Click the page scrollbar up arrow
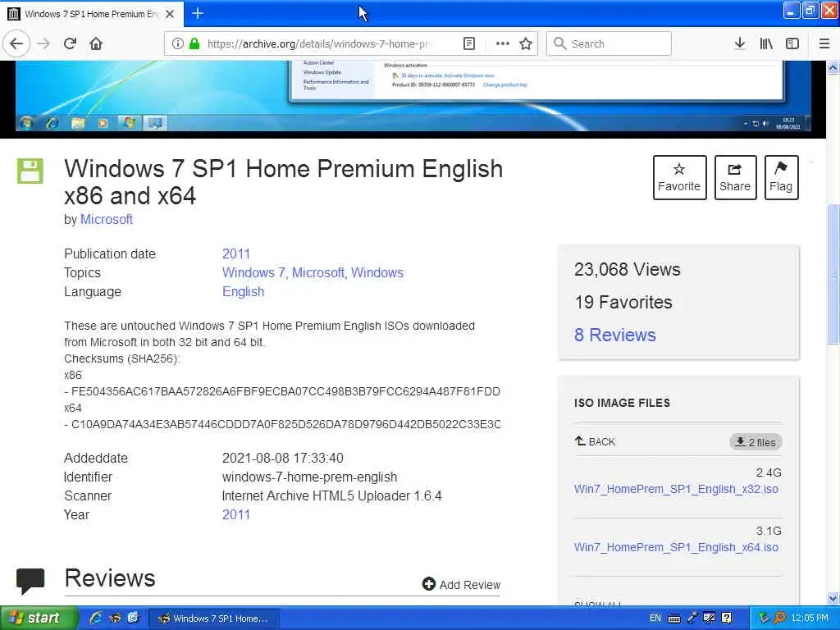Viewport: 840px width, 630px height. click(x=833, y=68)
